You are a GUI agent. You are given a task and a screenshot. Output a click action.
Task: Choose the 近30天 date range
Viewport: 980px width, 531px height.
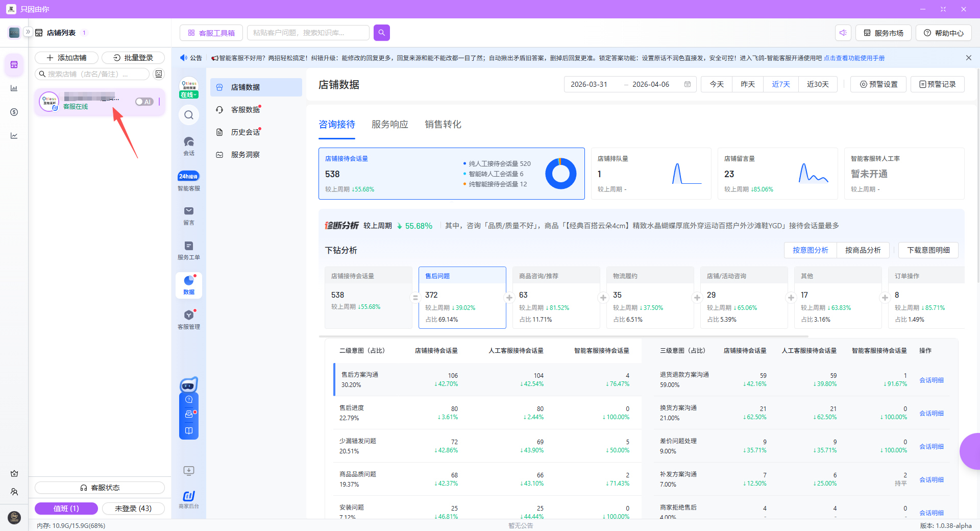pos(818,84)
